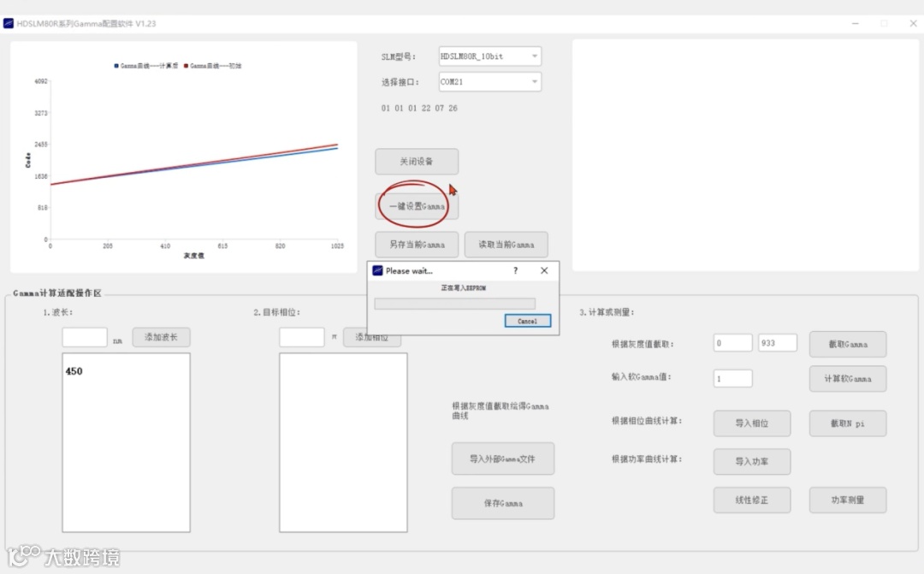This screenshot has height=574, width=924.
Task: Click the 添加相位 button
Action: point(372,337)
